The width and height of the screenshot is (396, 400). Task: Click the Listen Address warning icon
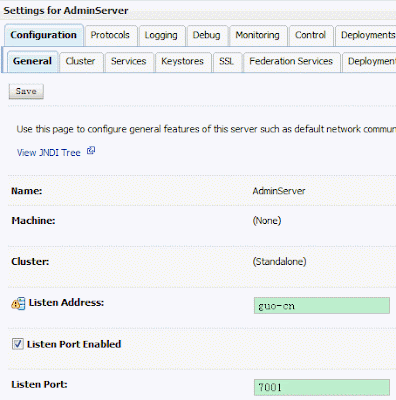(x=18, y=303)
